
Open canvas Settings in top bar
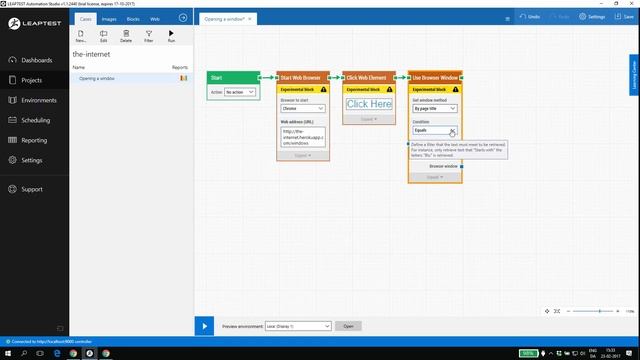tap(592, 17)
